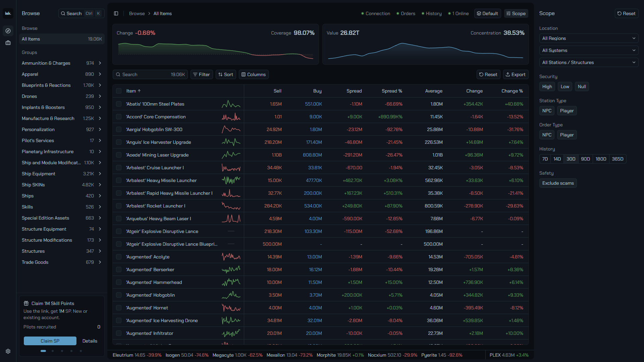Click sparkline chart for 'Arbalest' Cruise Launcher I
Screen dimensions: 644x362
(231, 168)
